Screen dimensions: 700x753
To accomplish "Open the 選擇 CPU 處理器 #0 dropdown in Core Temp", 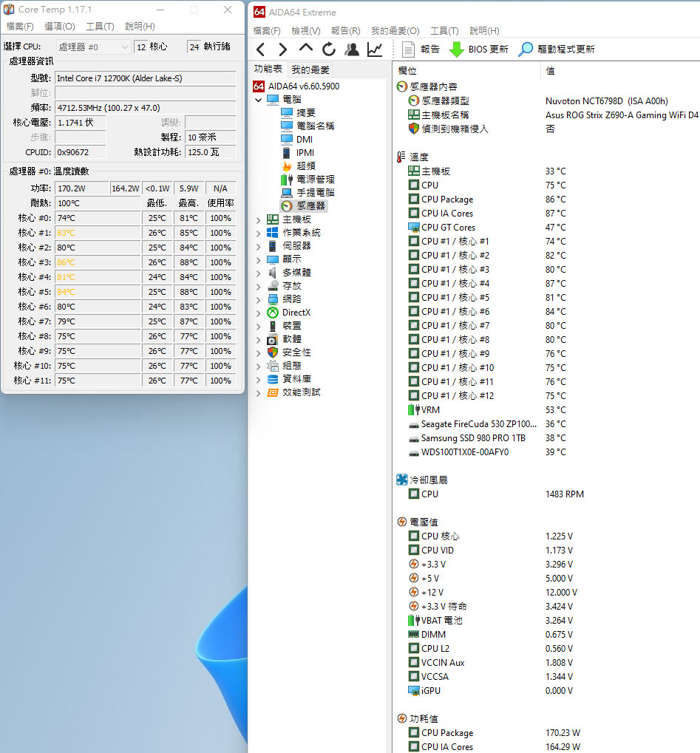I will [93, 47].
